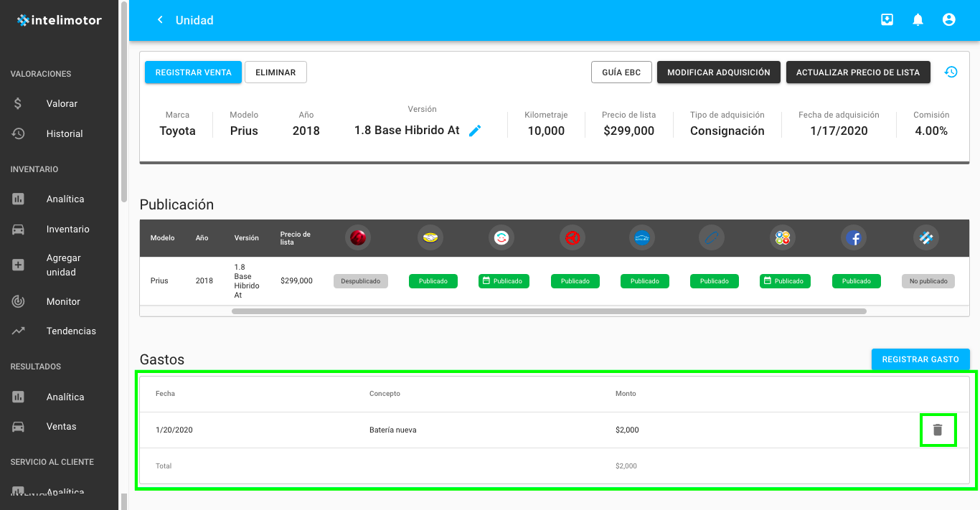980x510 pixels.
Task: Open Monitor in the sidebar
Action: (x=63, y=301)
